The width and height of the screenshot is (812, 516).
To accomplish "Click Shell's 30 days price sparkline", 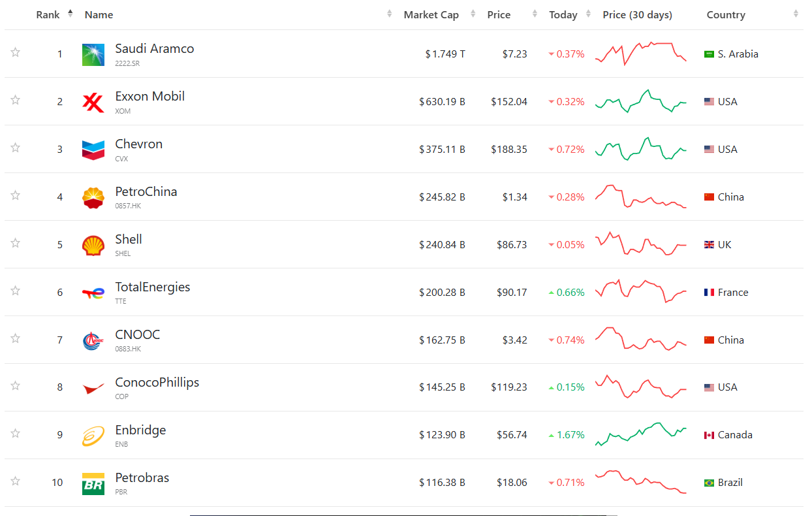I will click(x=641, y=244).
